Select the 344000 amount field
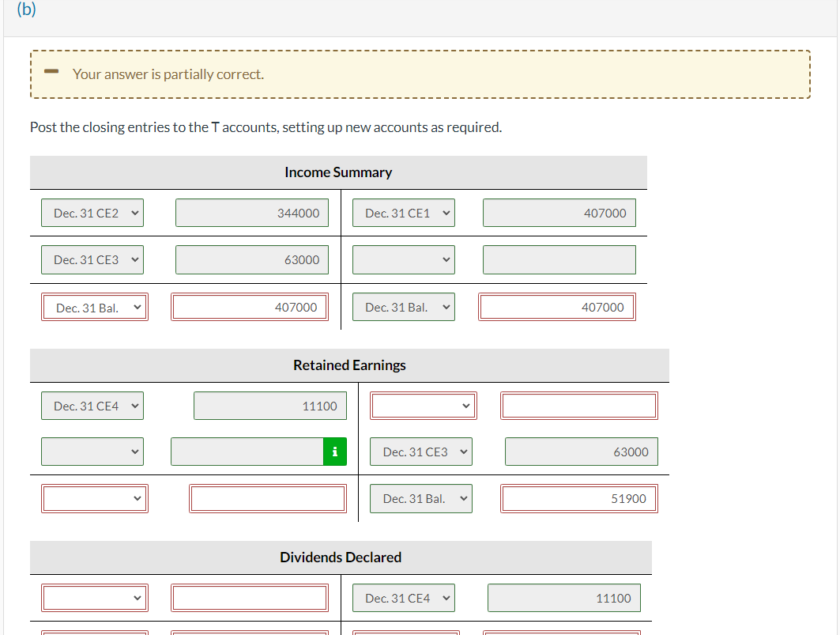 coord(251,212)
